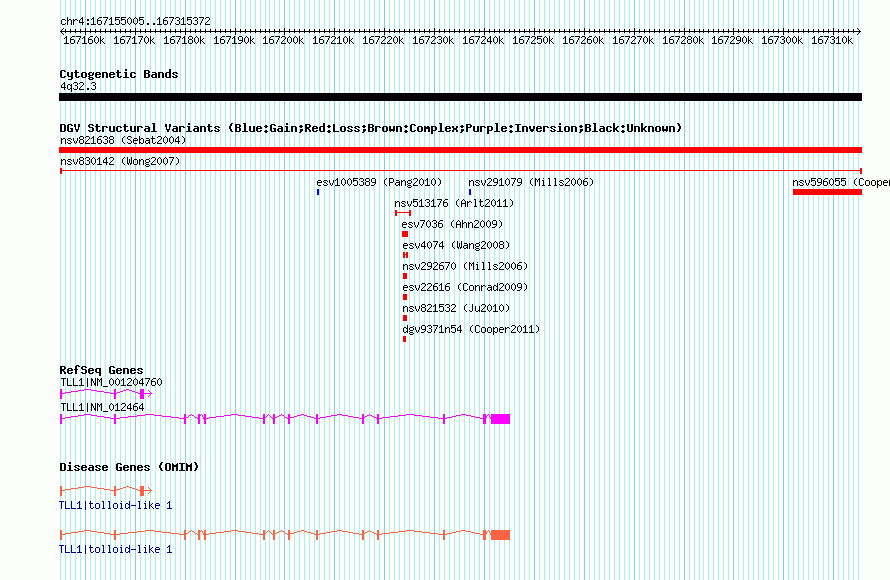Click the blue gain marker below esv1005389
890x580 pixels.
point(318,192)
